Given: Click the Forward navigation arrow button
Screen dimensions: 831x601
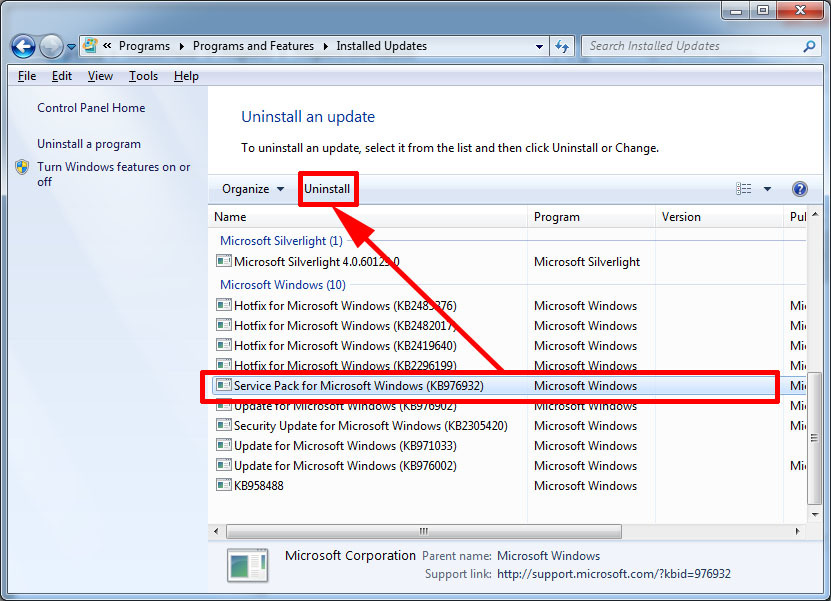Looking at the screenshot, I should [x=51, y=46].
